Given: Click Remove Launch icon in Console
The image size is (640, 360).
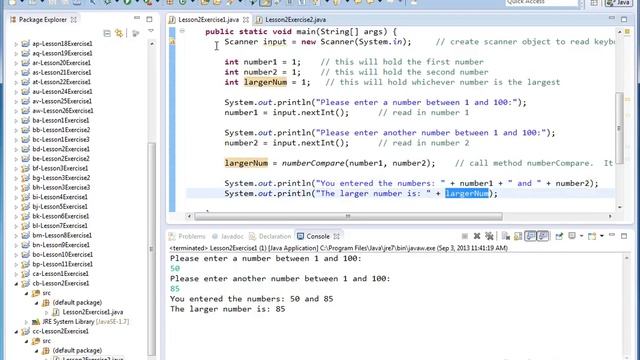Looking at the screenshot, I should pyautogui.click(x=477, y=236).
